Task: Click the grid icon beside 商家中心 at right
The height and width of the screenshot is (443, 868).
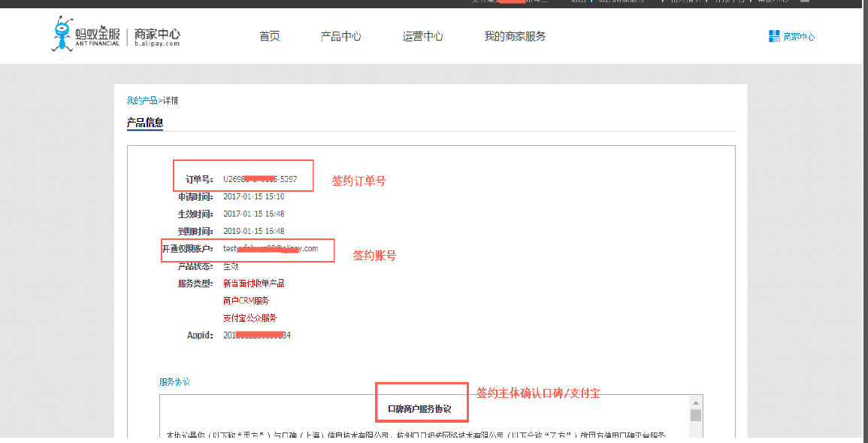Action: click(x=774, y=37)
